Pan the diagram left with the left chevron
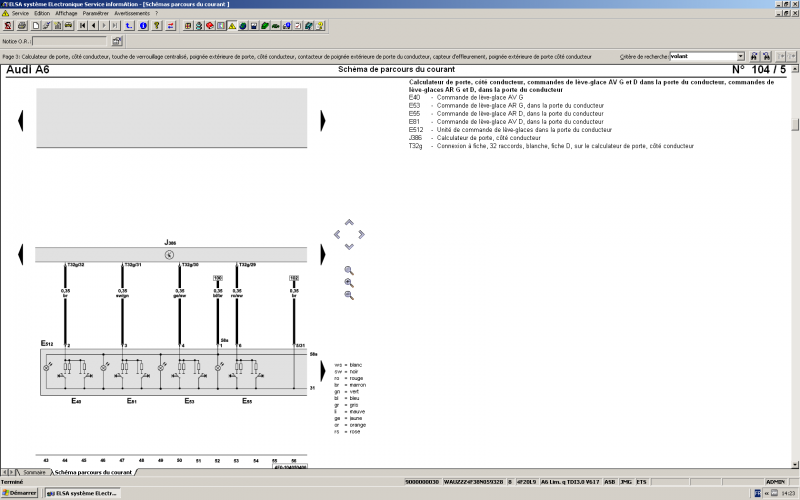Viewport: 800px width, 500px height. (337, 235)
